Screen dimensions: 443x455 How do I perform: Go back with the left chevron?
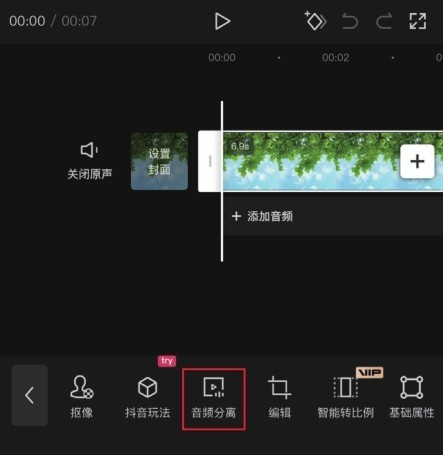pos(30,395)
